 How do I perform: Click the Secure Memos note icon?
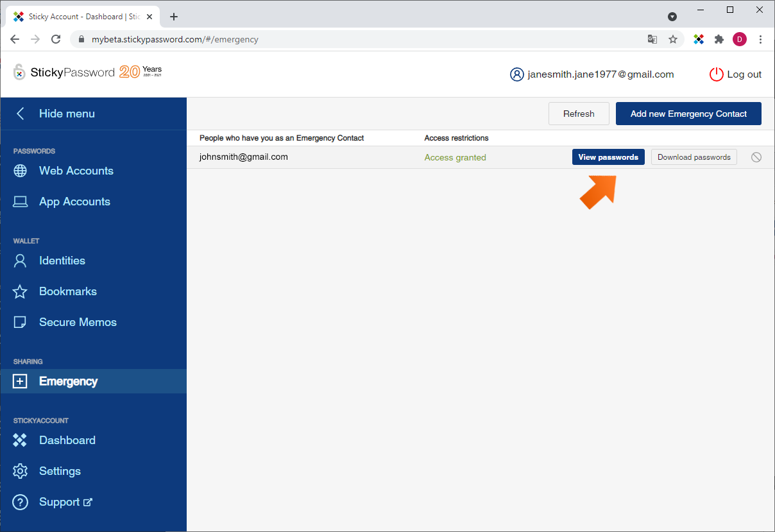tap(21, 322)
